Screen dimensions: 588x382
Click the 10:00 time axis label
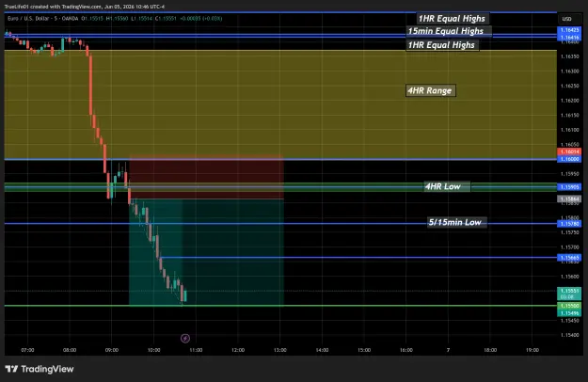point(153,350)
